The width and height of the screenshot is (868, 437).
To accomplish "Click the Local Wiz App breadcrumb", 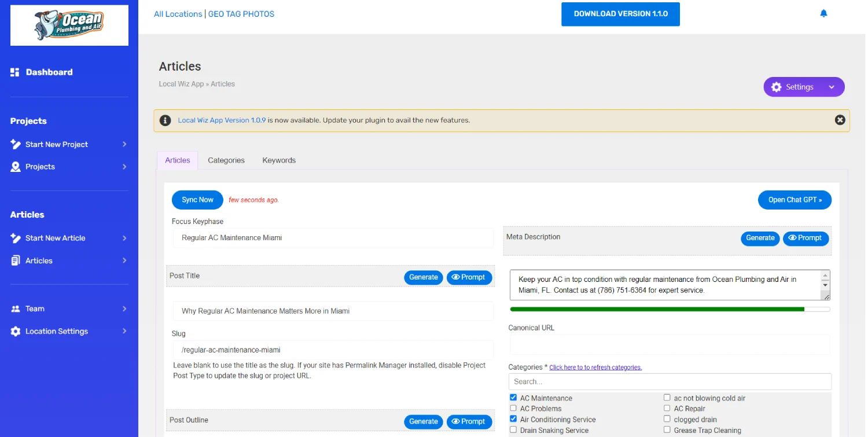I will coord(182,84).
